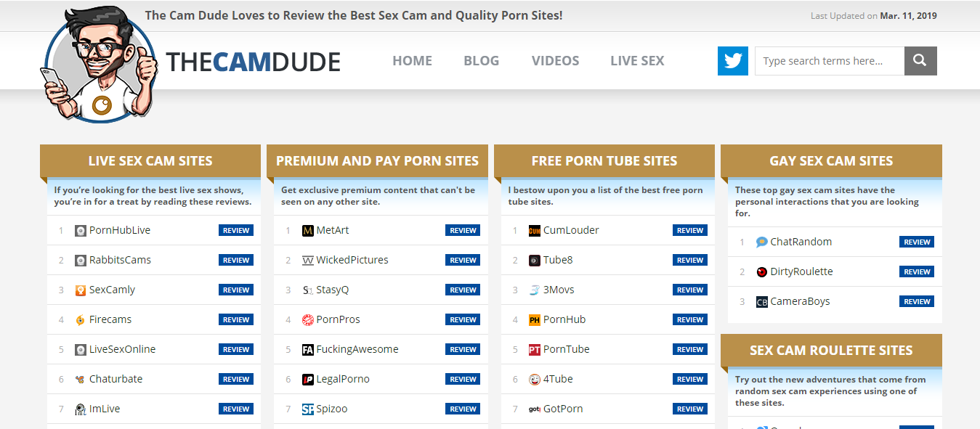Go to the VIDEOS menu item
Viewport: 980px width, 429px height.
[x=555, y=61]
